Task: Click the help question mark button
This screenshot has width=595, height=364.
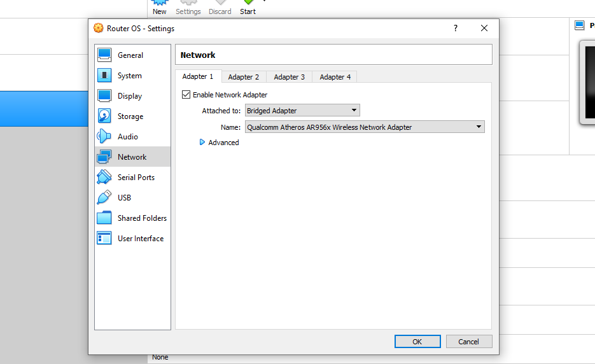Action: click(x=456, y=28)
